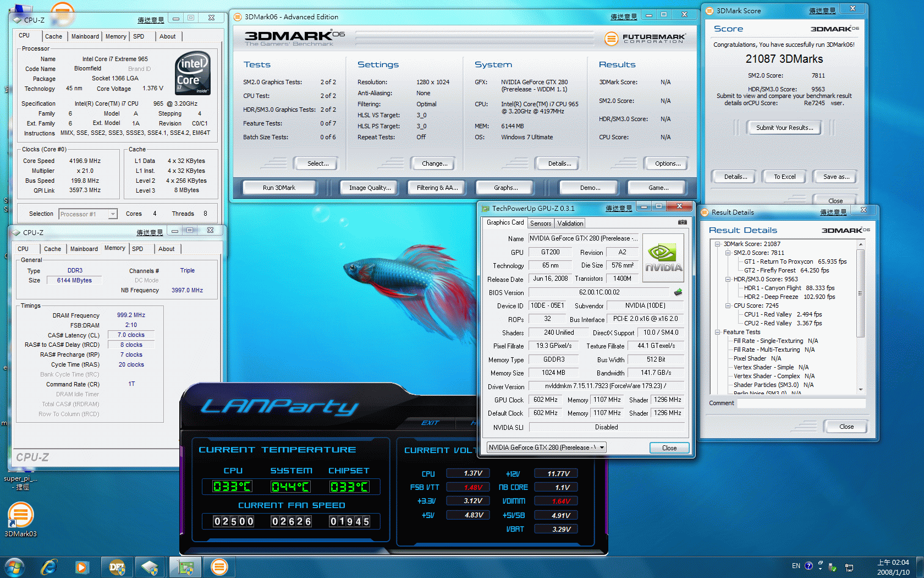This screenshot has width=924, height=578.
Task: Click the Comment input field
Action: (x=801, y=403)
